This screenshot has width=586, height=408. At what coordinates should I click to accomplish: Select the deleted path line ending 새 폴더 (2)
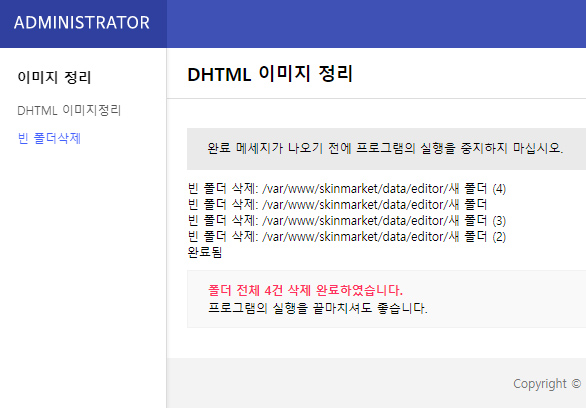click(x=347, y=237)
